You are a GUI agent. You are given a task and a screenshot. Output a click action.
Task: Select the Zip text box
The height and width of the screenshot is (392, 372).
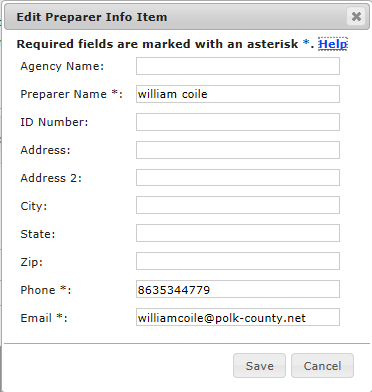[238, 261]
